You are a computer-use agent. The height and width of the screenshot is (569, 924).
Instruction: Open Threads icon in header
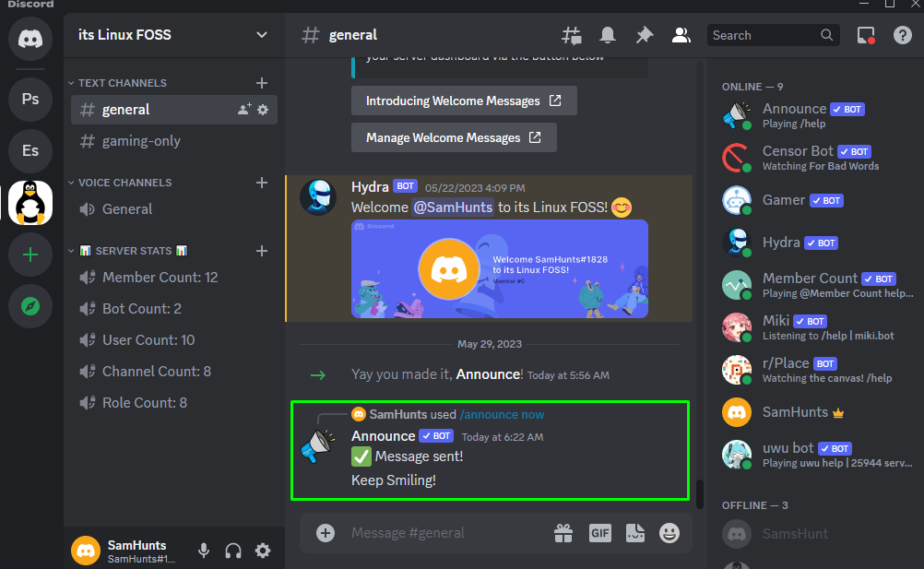pyautogui.click(x=571, y=35)
